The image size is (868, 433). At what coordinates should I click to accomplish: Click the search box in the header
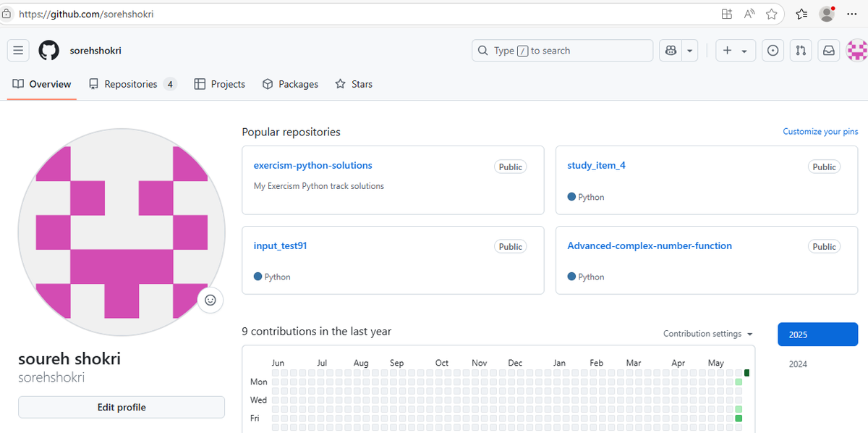tap(563, 51)
